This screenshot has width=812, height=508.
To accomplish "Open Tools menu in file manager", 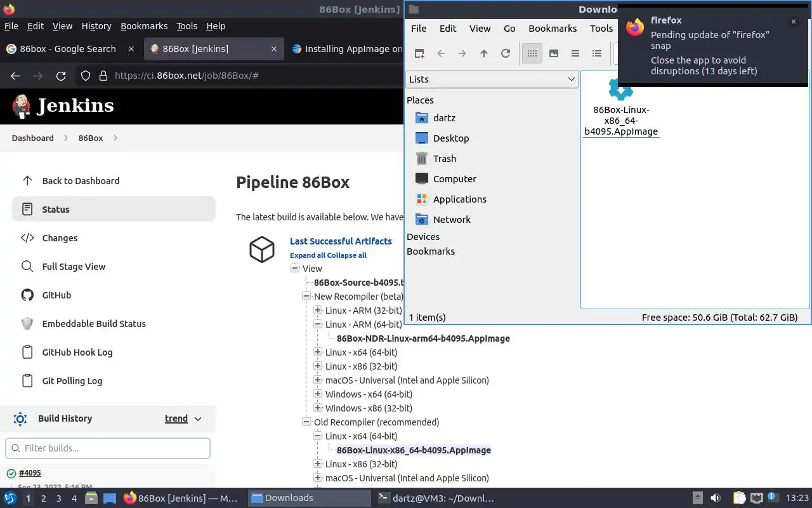I will coord(601,29).
